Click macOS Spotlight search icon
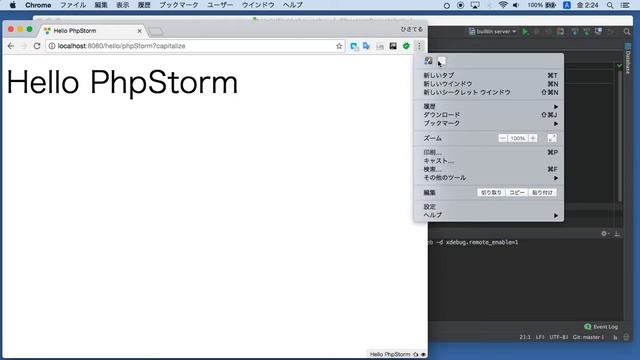Viewport: 640px width, 360px height. point(610,5)
